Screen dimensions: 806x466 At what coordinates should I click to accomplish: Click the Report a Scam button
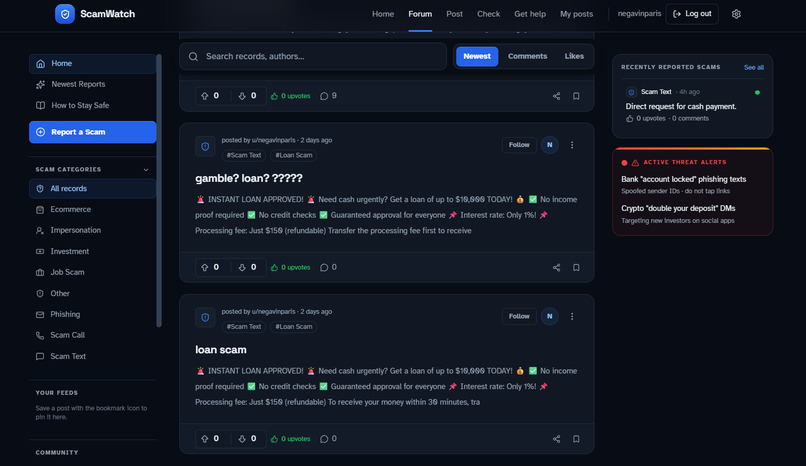click(93, 132)
